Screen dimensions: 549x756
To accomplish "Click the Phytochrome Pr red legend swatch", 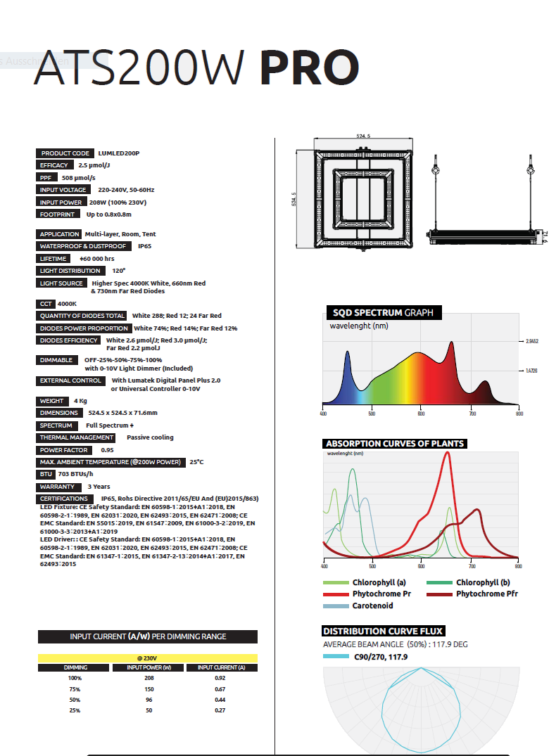I will tap(336, 594).
